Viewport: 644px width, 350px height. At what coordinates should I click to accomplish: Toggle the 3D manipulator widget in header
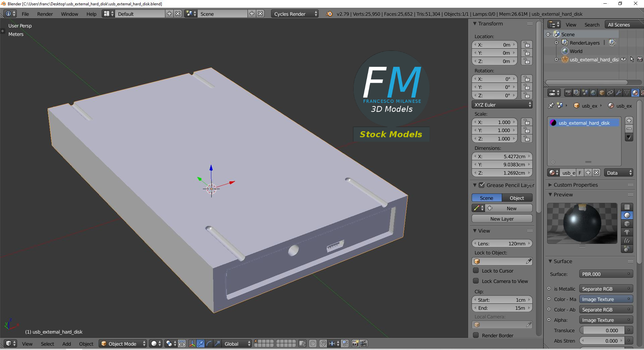192,344
